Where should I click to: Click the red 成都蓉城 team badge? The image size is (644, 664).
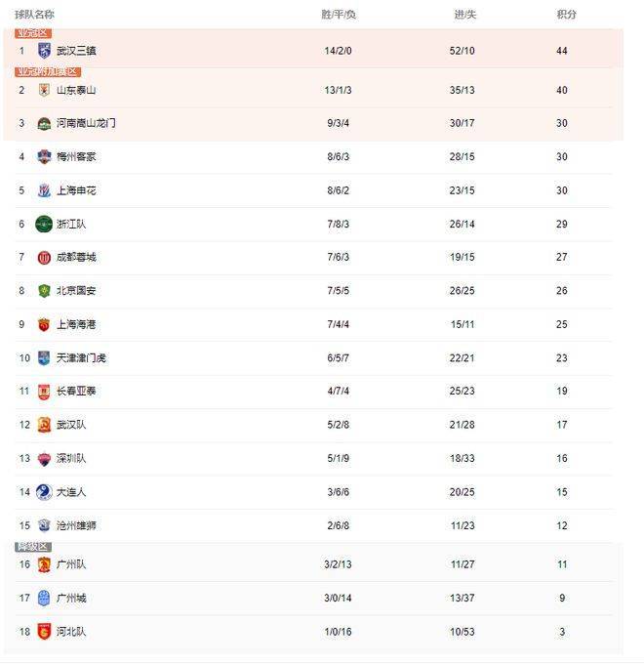[x=44, y=258]
